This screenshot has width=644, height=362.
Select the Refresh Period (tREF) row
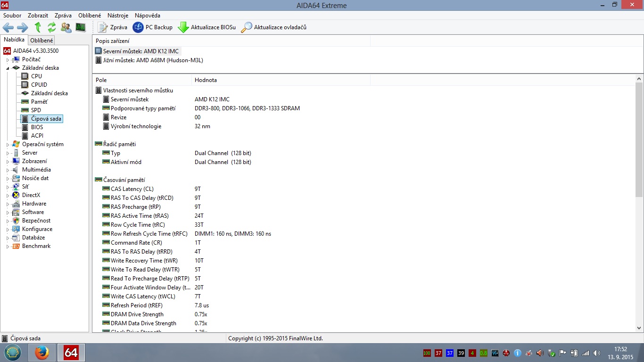coord(364,305)
